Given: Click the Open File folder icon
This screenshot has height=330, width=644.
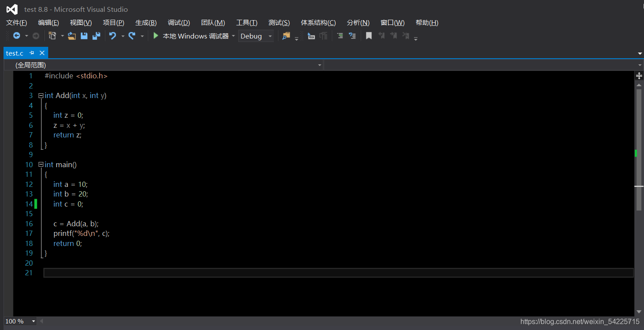Looking at the screenshot, I should [72, 36].
